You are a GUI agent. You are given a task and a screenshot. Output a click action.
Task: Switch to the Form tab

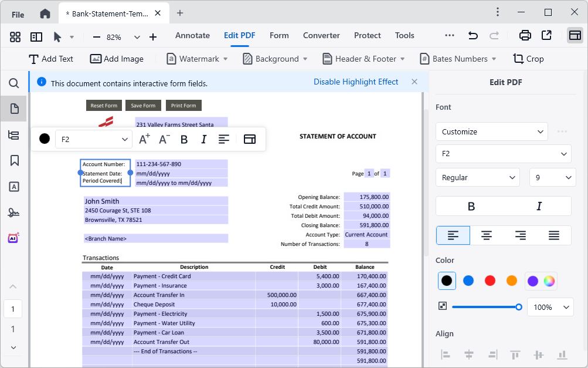coord(279,35)
